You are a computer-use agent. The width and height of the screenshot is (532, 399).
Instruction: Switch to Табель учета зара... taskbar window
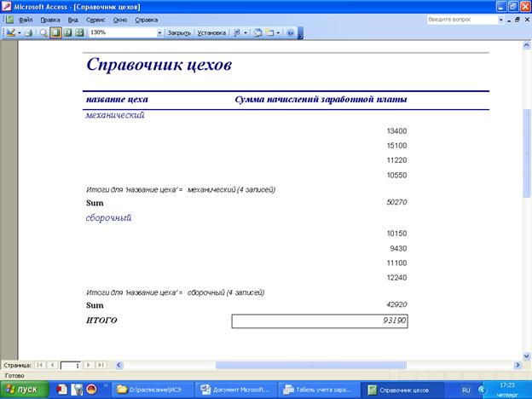tap(319, 390)
